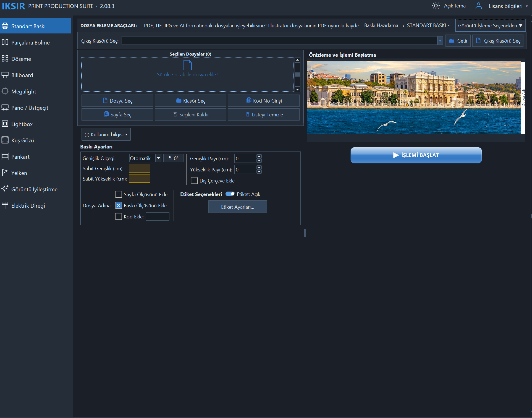Click Baskı Hazırlama breadcrumb item

pos(381,25)
